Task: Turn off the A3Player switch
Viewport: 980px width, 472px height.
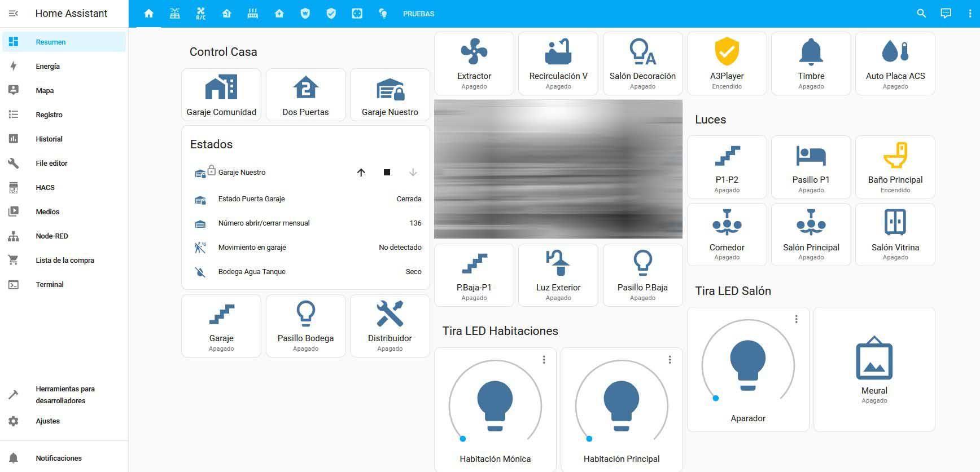Action: (x=727, y=63)
